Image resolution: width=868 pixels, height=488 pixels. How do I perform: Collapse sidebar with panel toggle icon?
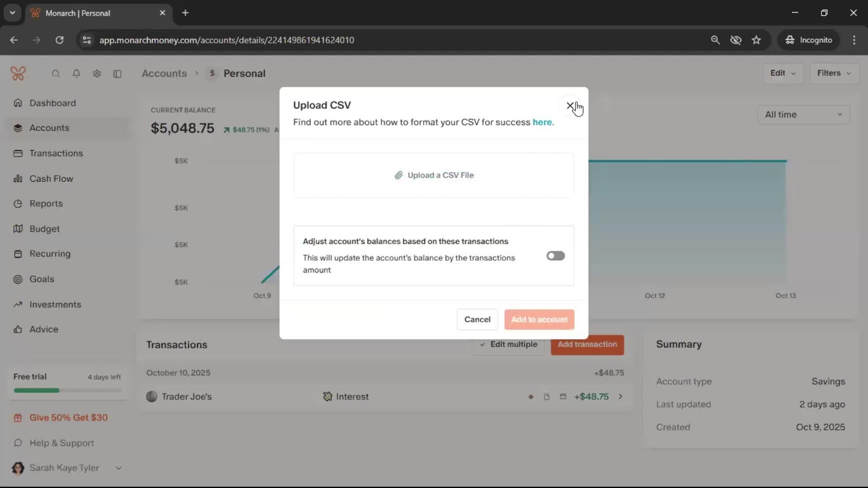coord(118,74)
